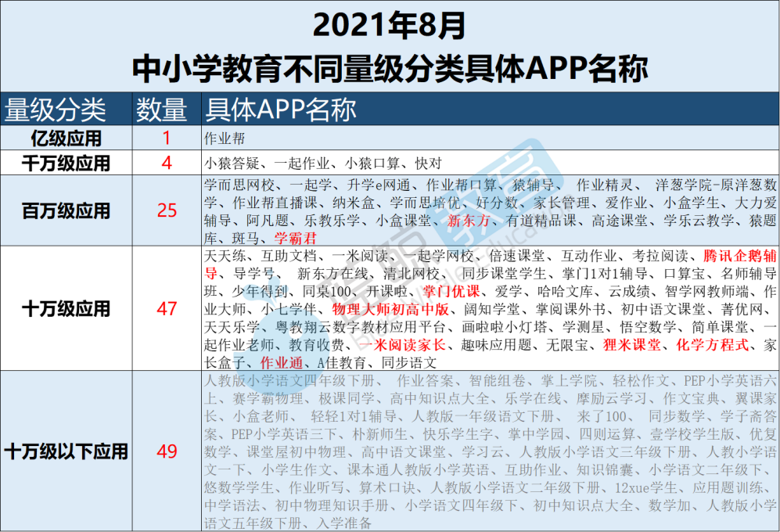Select the '数量' column header
This screenshot has height=532, width=780.
[x=162, y=110]
